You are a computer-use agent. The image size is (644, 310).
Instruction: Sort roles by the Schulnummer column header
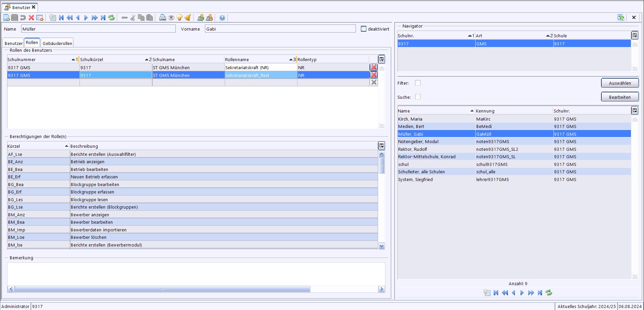click(x=43, y=59)
